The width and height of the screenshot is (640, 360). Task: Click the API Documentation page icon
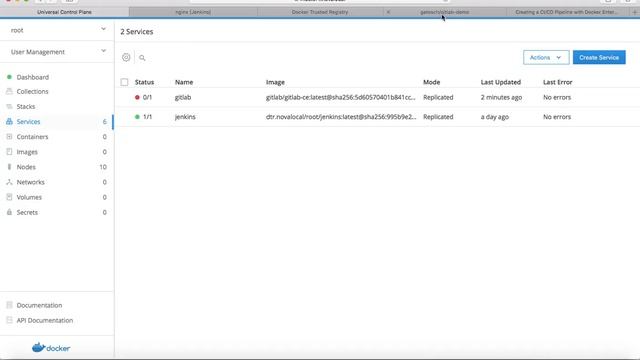pos(9,320)
